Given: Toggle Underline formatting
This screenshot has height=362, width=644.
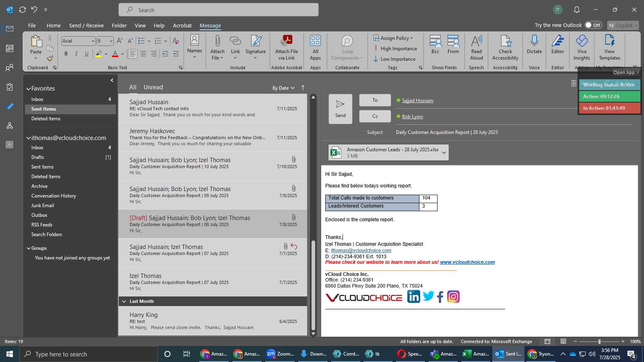Looking at the screenshot, I should [87, 53].
